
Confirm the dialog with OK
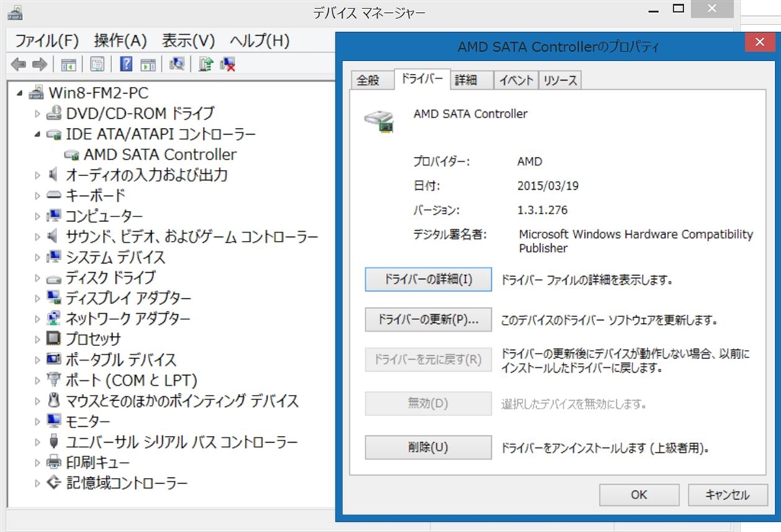click(639, 495)
